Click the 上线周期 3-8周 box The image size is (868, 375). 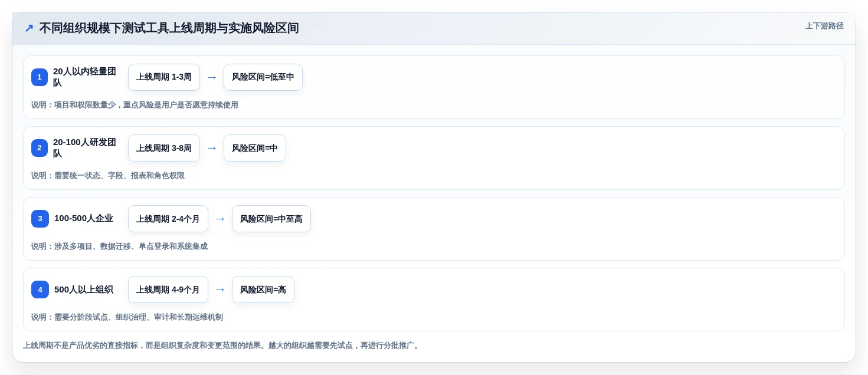point(164,148)
